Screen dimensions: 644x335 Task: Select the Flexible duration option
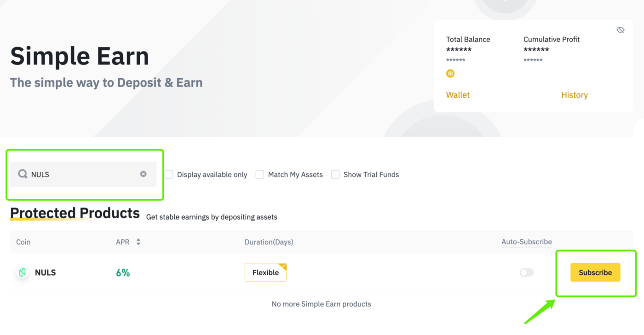click(x=265, y=272)
